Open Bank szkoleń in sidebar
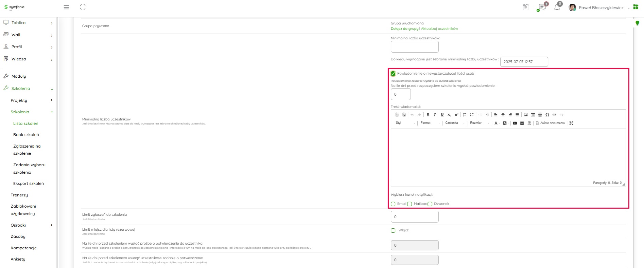 (x=26, y=135)
